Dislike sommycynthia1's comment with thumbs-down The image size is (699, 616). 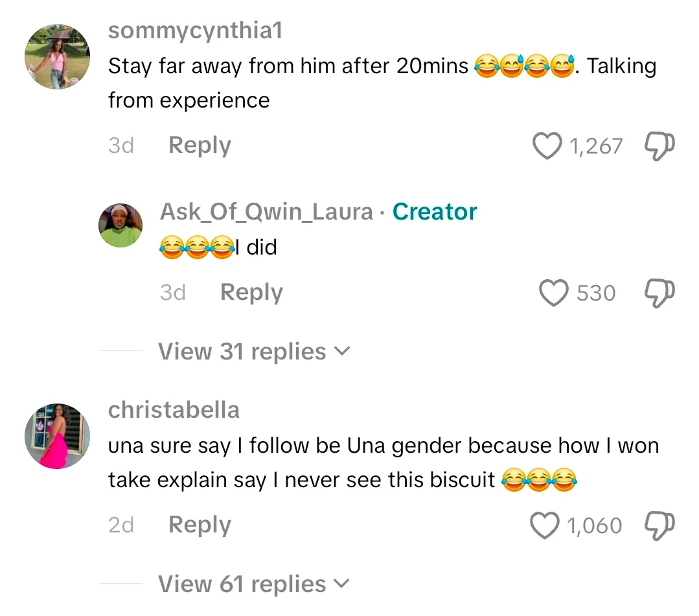(660, 146)
